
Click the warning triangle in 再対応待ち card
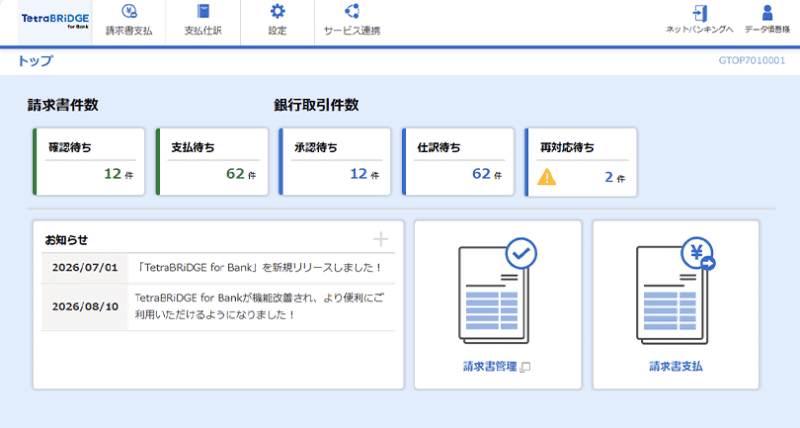546,177
